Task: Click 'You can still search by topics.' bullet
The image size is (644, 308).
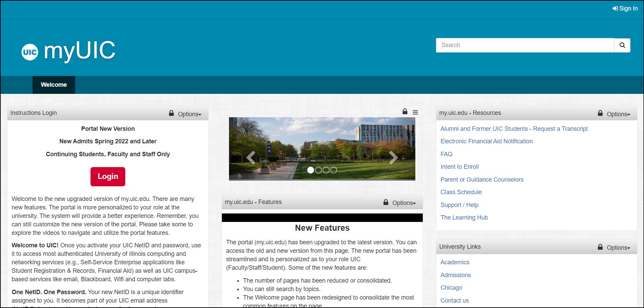Action: [x=282, y=289]
